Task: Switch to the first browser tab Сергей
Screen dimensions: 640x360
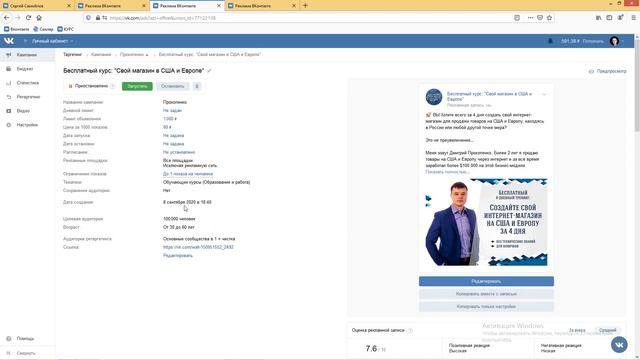Action: tap(37, 6)
